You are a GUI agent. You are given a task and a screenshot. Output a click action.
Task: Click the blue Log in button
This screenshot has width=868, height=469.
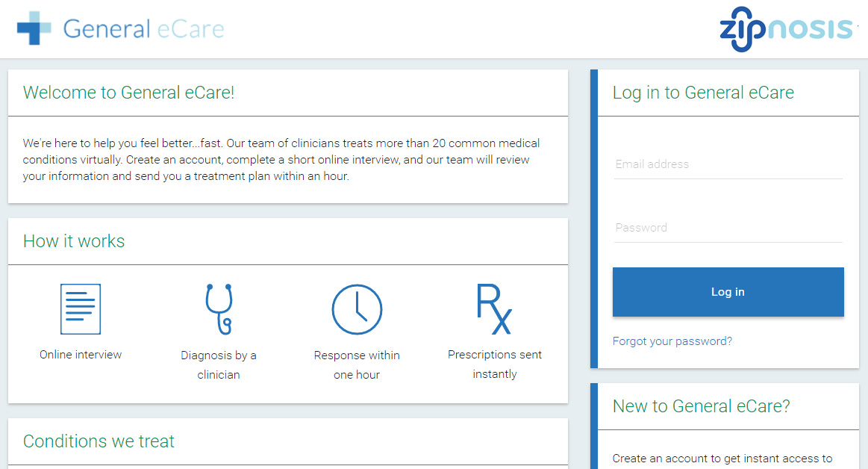click(728, 292)
